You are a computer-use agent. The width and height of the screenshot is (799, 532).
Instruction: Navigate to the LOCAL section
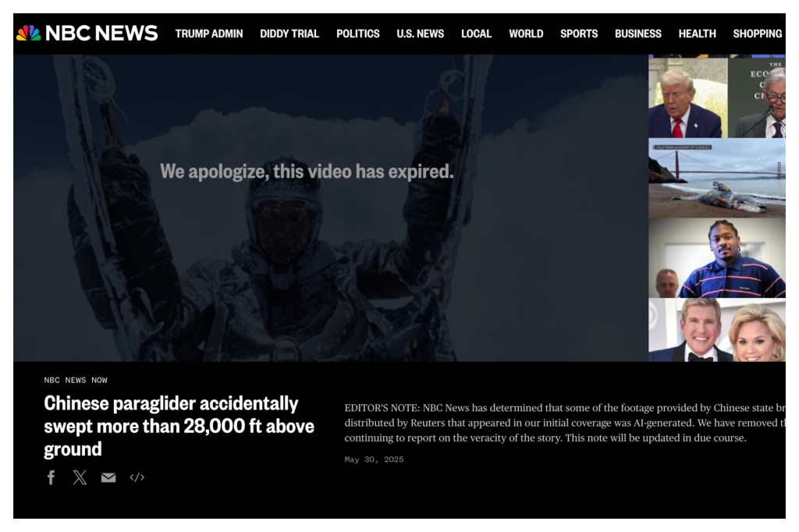tap(477, 34)
